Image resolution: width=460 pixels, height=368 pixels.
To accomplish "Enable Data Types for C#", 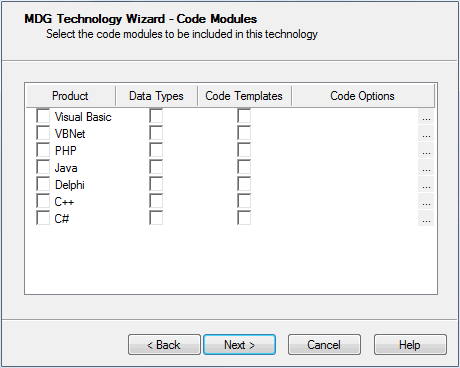I will 156,218.
